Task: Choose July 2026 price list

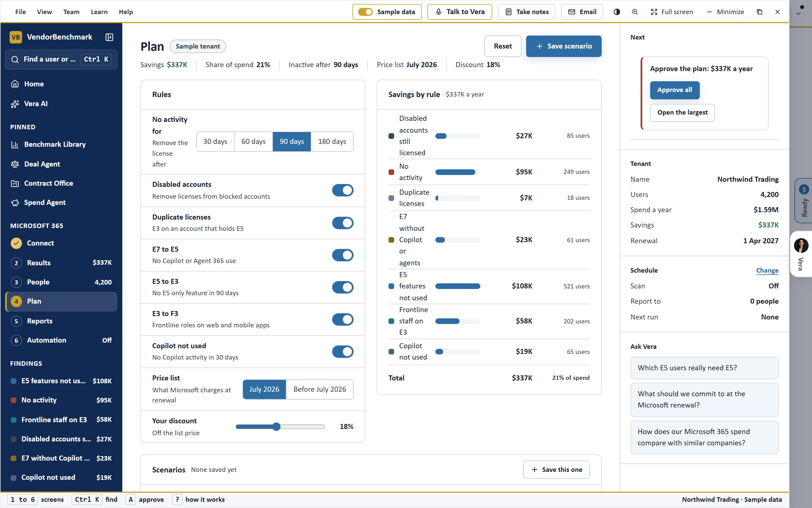Action: (x=264, y=389)
